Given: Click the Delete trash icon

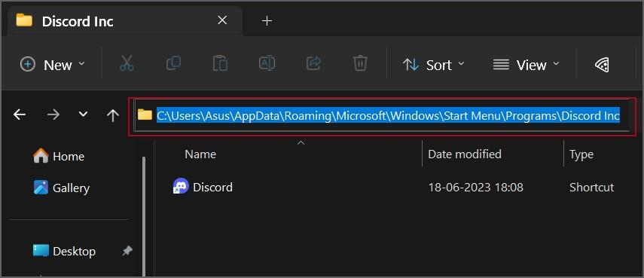Looking at the screenshot, I should pos(360,64).
